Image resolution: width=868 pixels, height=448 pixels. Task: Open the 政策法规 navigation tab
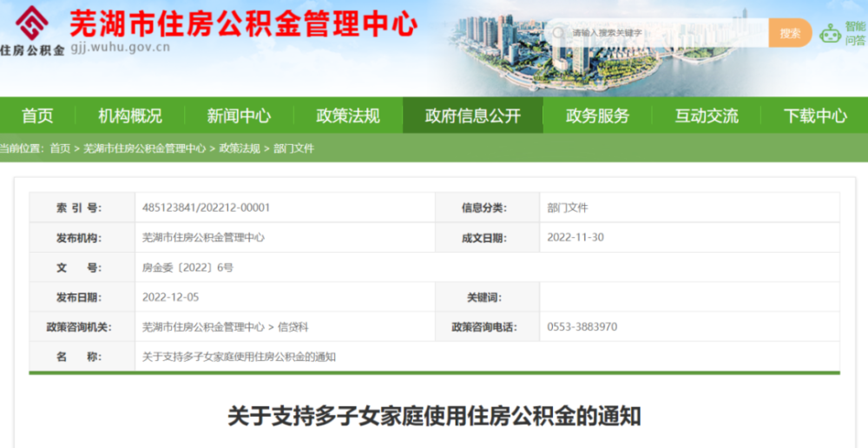click(348, 115)
